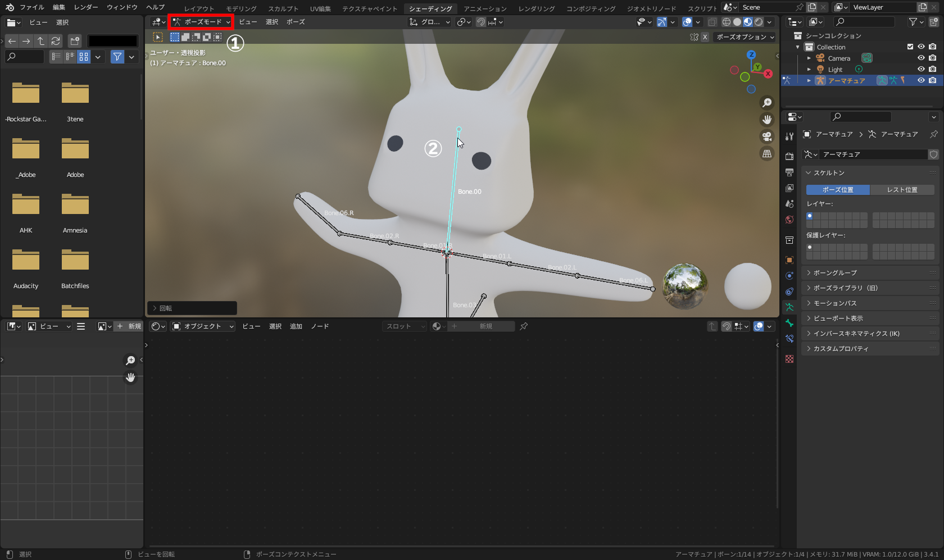Go to parent directory in file browser
The height and width of the screenshot is (560, 944).
(x=40, y=41)
